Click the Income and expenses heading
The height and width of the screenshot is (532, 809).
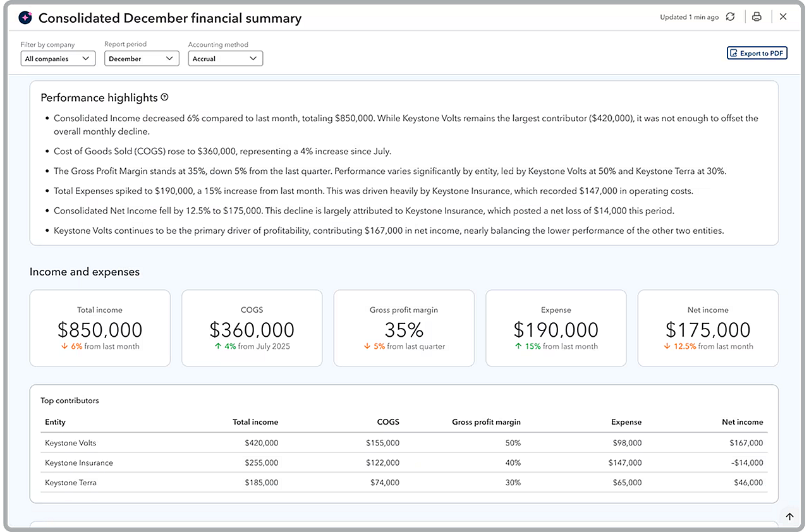[x=85, y=272]
